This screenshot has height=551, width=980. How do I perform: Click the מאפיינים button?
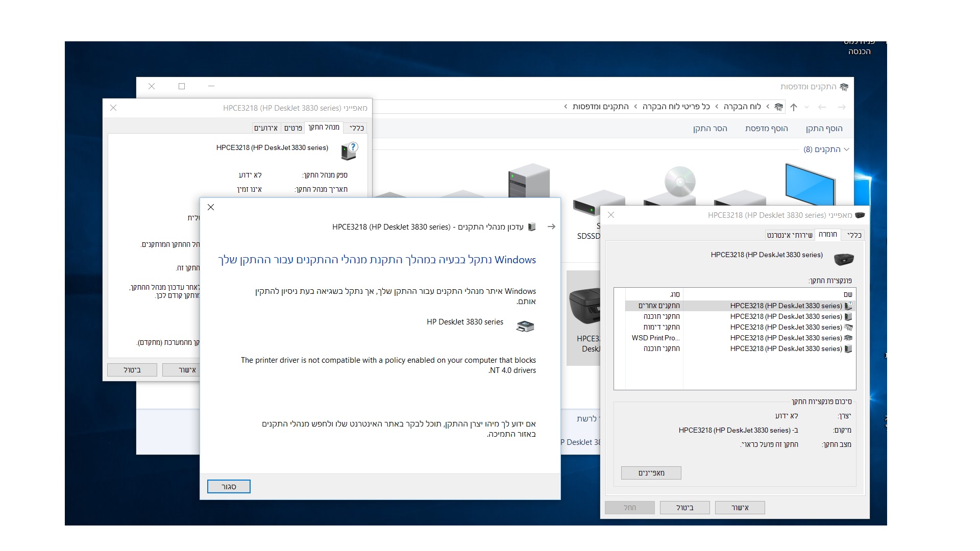click(x=651, y=473)
